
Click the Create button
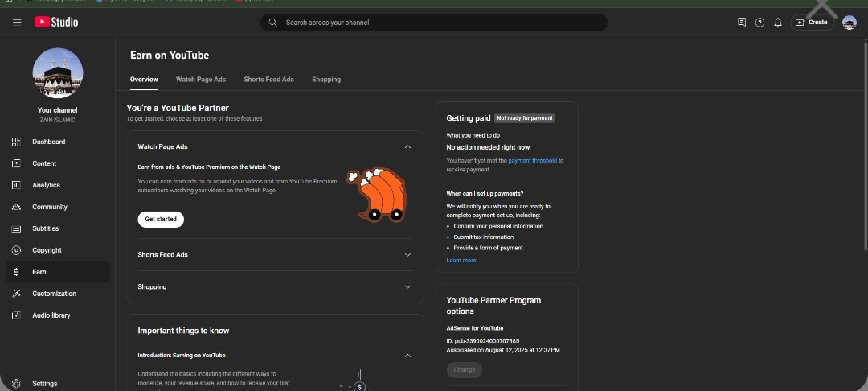(x=812, y=23)
